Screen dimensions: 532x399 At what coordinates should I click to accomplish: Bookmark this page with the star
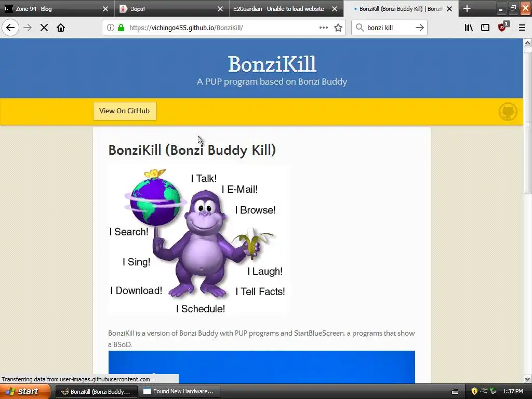point(338,28)
